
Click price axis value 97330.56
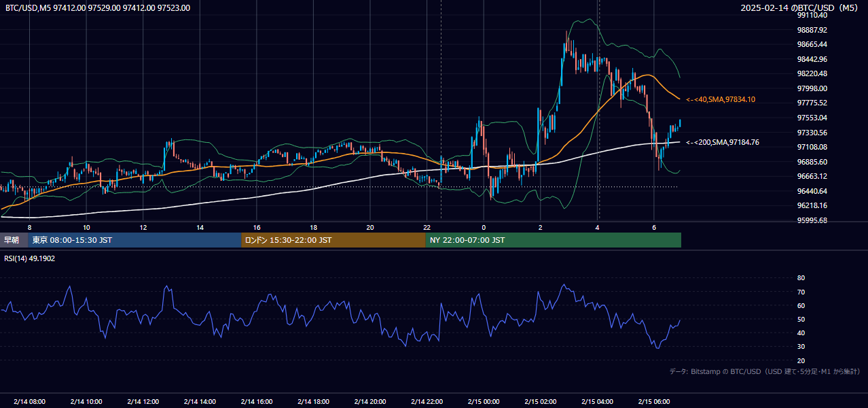coord(812,133)
